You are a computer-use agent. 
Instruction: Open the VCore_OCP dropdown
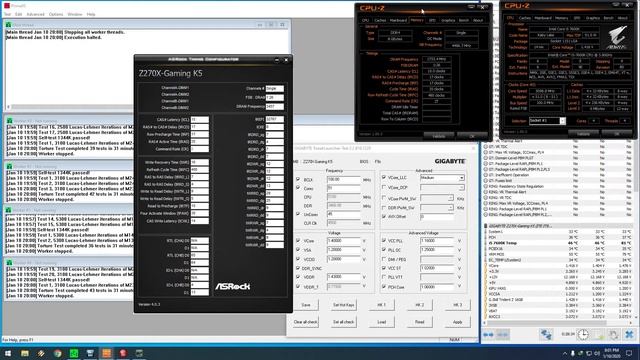point(442,187)
